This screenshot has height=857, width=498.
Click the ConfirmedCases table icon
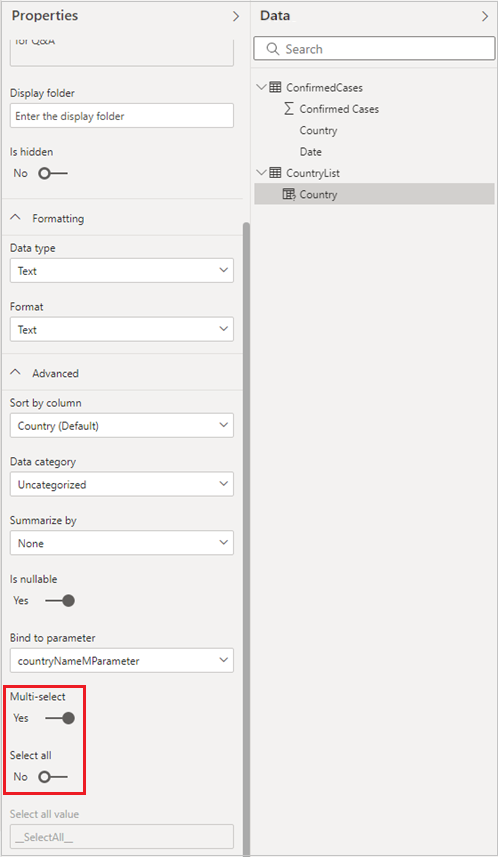click(276, 87)
